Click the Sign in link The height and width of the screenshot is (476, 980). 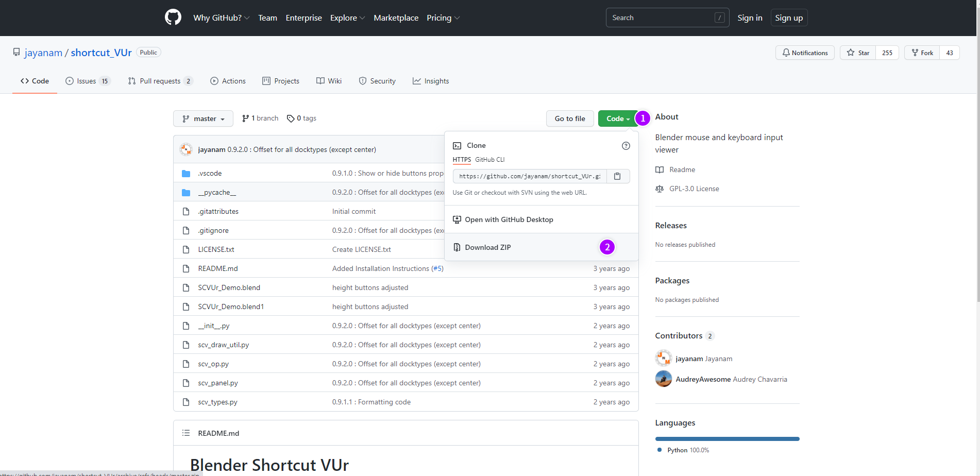point(750,18)
